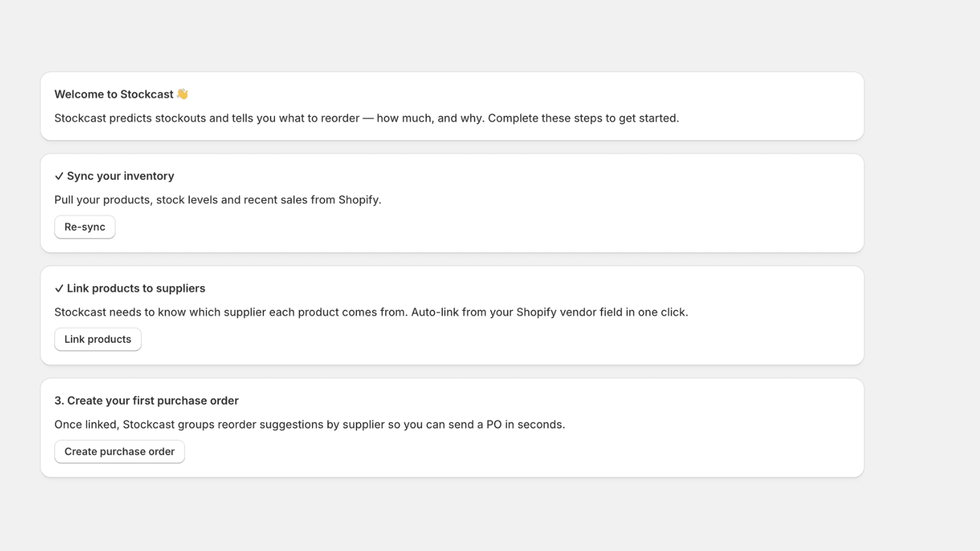The width and height of the screenshot is (980, 551).
Task: Click the Once linked reorder suggestions description
Action: [x=309, y=424]
